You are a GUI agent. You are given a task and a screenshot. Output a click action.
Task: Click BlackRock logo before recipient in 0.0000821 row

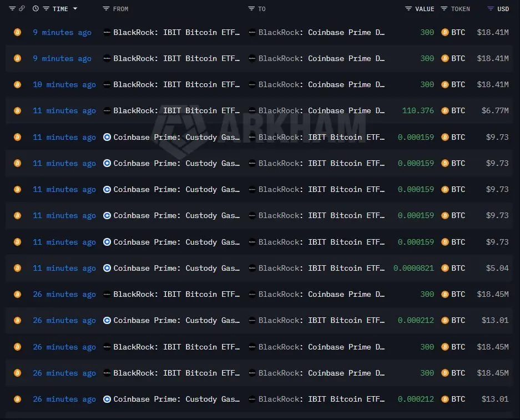click(252, 268)
